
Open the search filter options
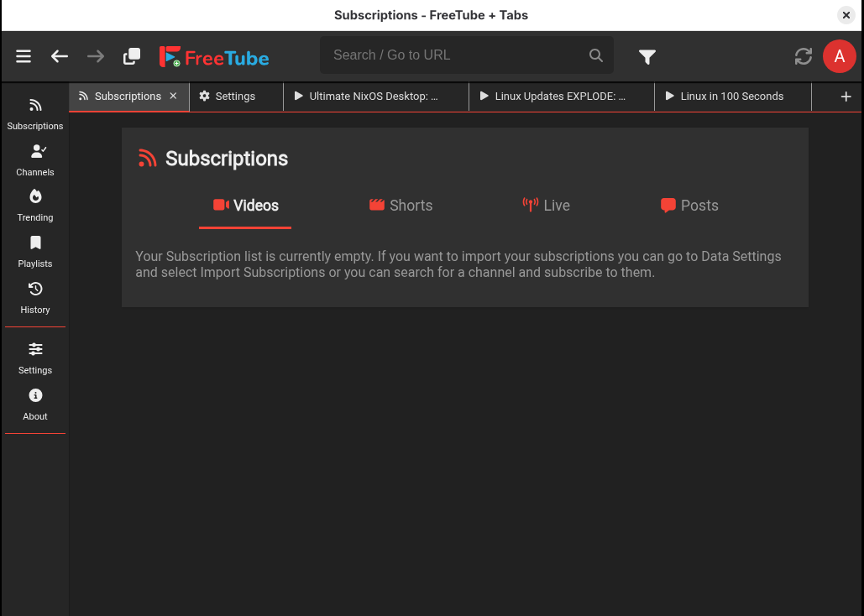click(647, 56)
